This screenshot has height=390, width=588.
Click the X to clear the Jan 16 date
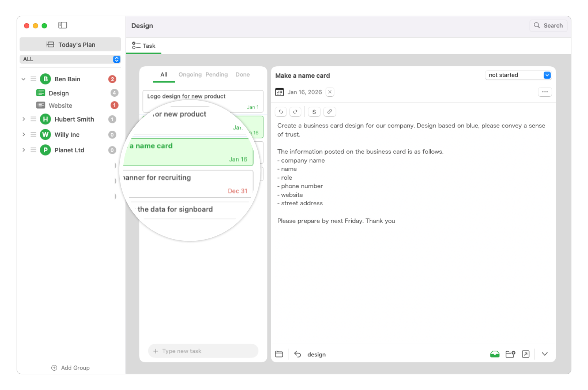point(330,92)
